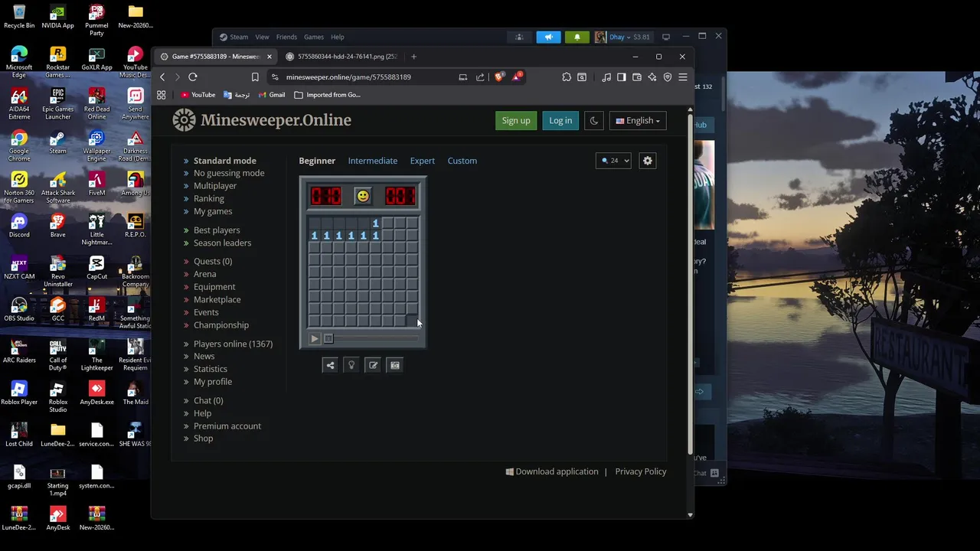Select the Intermediate difficulty tab
This screenshot has width=980, height=551.
pos(373,161)
